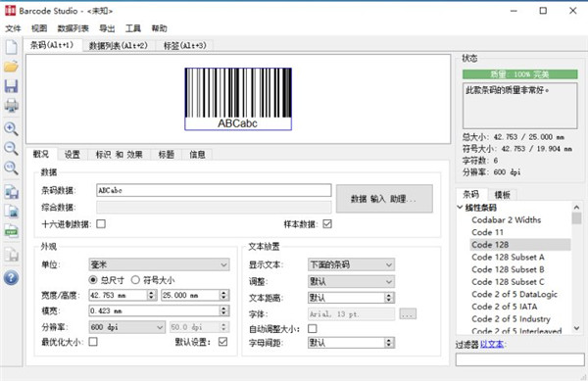Print the barcode with the printer icon
This screenshot has height=381, width=588.
coord(11,106)
